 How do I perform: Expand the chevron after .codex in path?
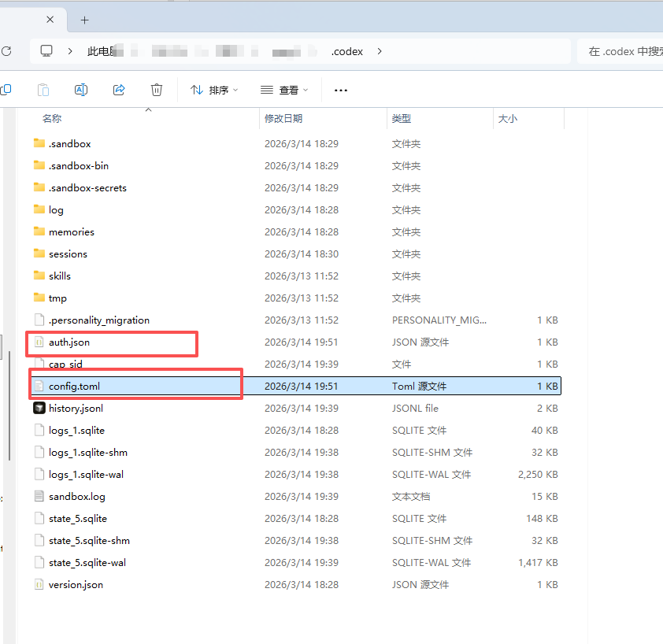point(380,51)
